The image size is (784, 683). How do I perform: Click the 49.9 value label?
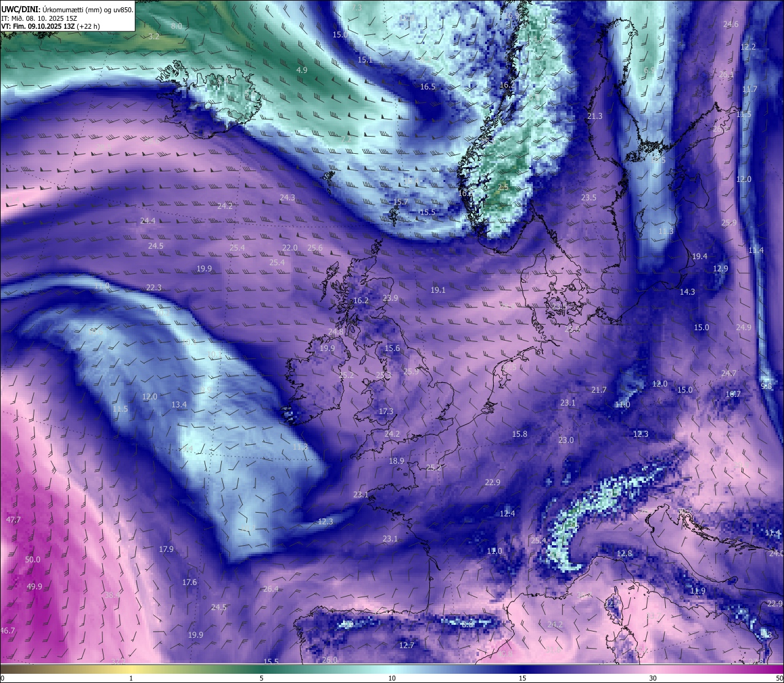34,587
